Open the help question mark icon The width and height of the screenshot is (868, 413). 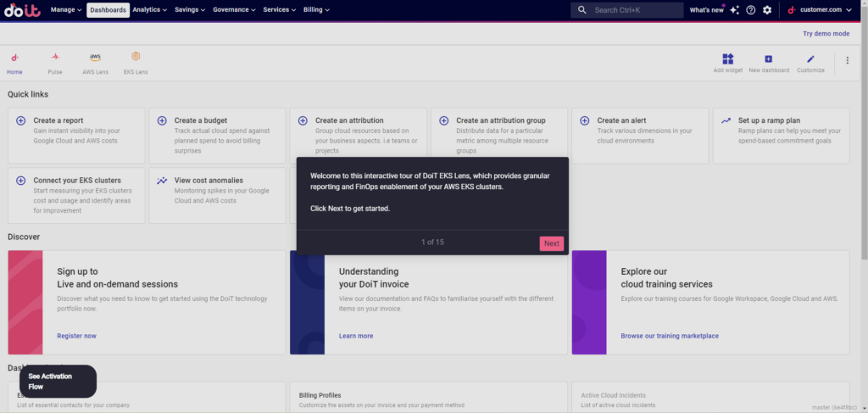(x=750, y=10)
